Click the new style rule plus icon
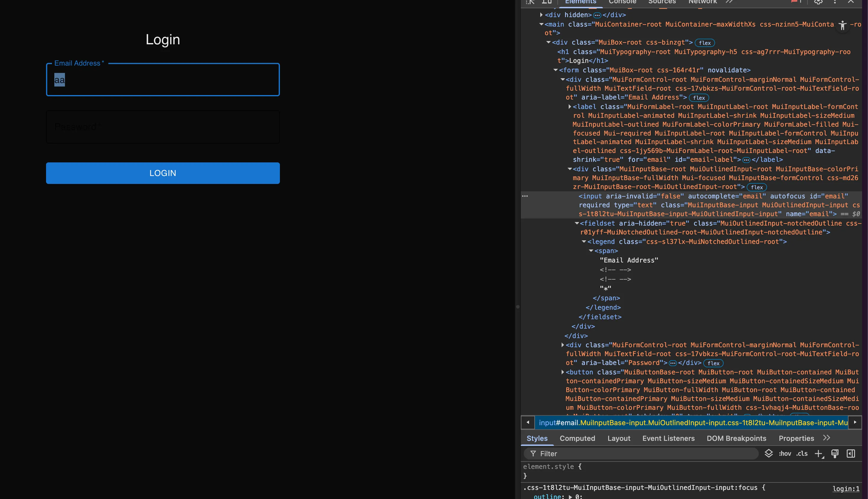The width and height of the screenshot is (868, 499). pos(818,454)
